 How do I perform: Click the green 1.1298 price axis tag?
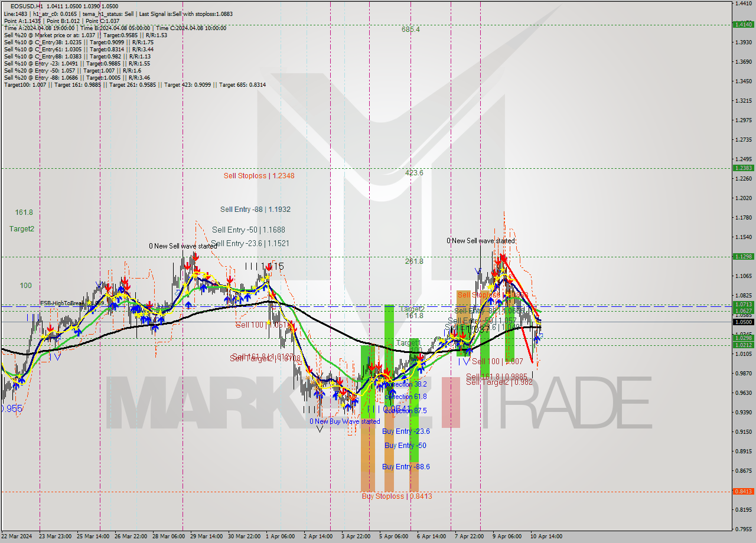[x=743, y=256]
